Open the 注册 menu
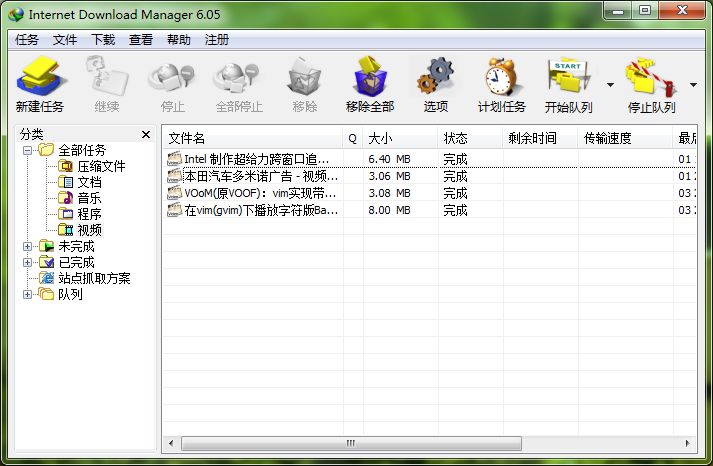This screenshot has height=466, width=713. coord(216,40)
